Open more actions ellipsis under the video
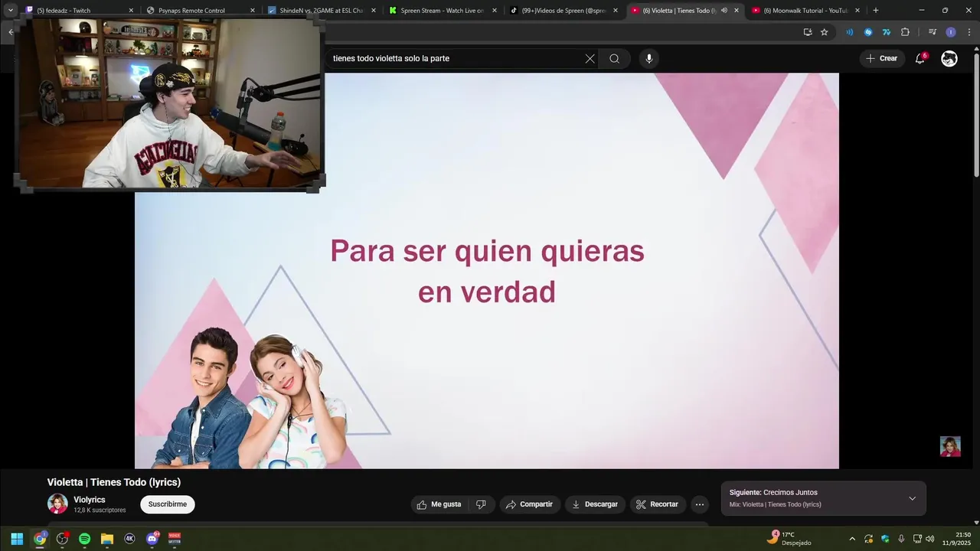This screenshot has width=980, height=551. coord(699,504)
